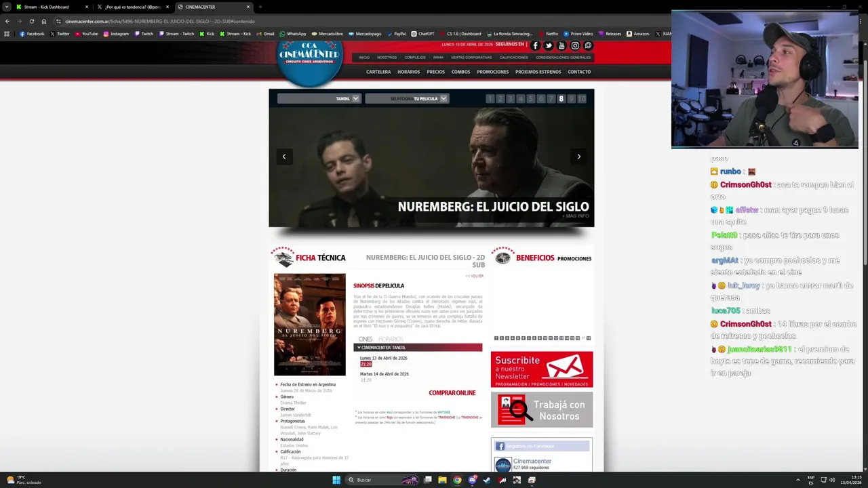Switch to Stream - Kick Dashboard tab

51,7
